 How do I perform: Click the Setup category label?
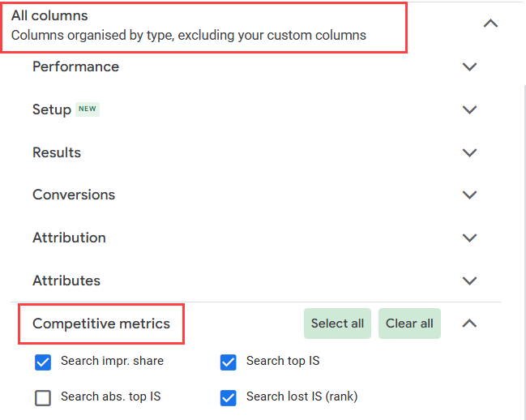[x=52, y=109]
